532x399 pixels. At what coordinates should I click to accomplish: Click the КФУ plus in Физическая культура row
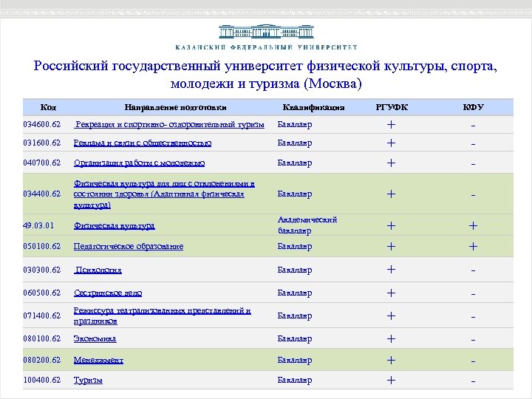(x=473, y=226)
